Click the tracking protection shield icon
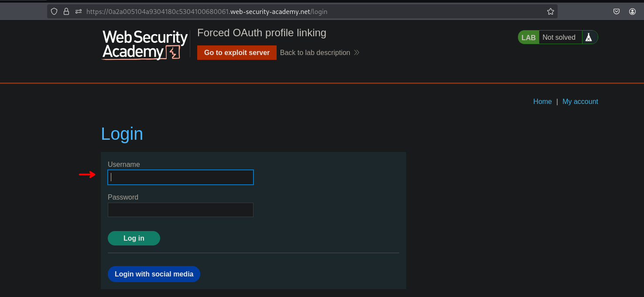644x297 pixels. pyautogui.click(x=54, y=12)
